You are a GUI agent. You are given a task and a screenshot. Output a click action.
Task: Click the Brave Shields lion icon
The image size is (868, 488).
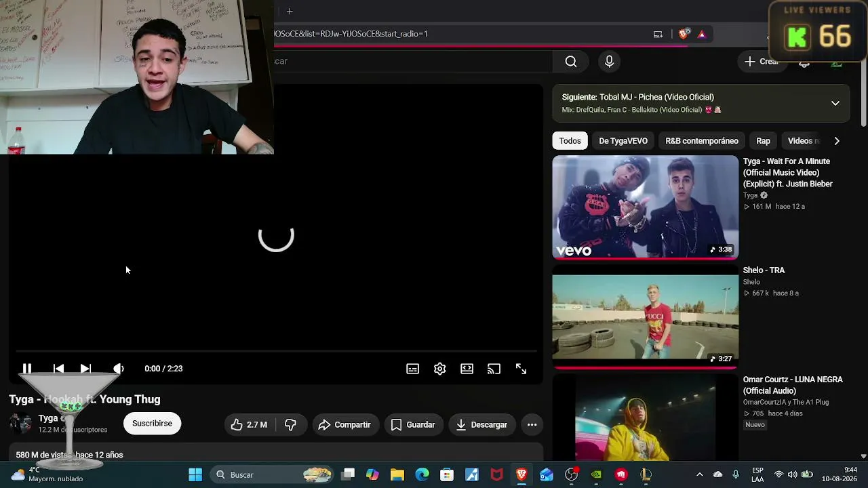pyautogui.click(x=684, y=34)
